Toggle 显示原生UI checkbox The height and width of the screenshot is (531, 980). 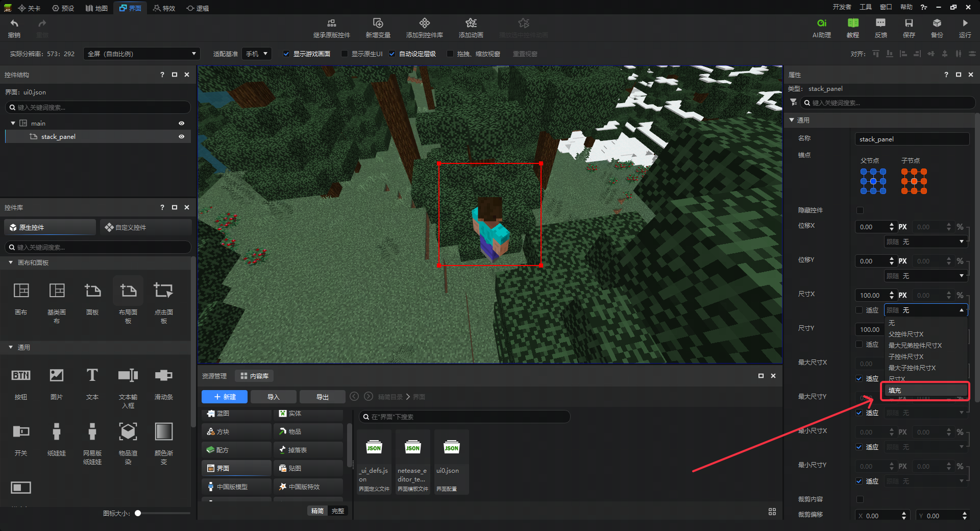click(x=345, y=54)
